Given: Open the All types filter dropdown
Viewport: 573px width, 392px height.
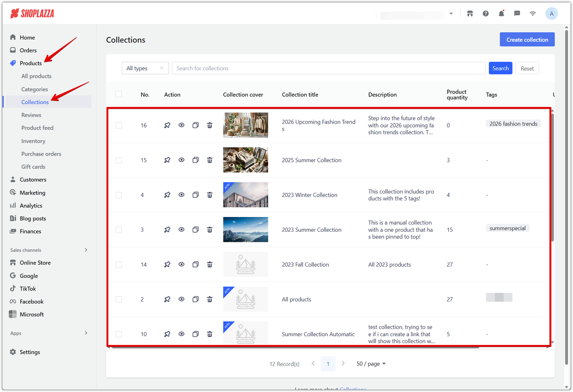Looking at the screenshot, I should tap(145, 68).
